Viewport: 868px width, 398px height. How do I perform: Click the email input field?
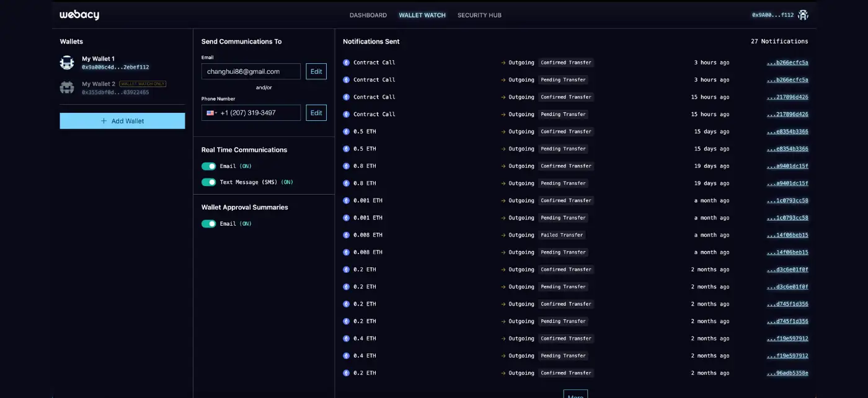click(250, 71)
